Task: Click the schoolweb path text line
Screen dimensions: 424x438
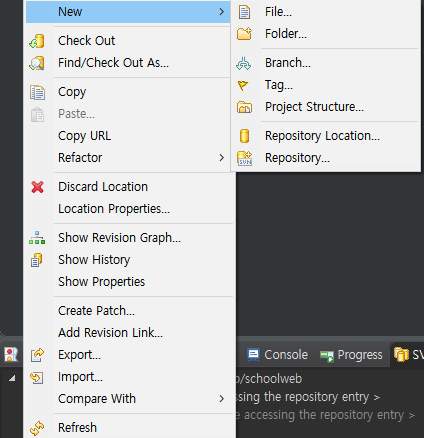Action: [269, 379]
